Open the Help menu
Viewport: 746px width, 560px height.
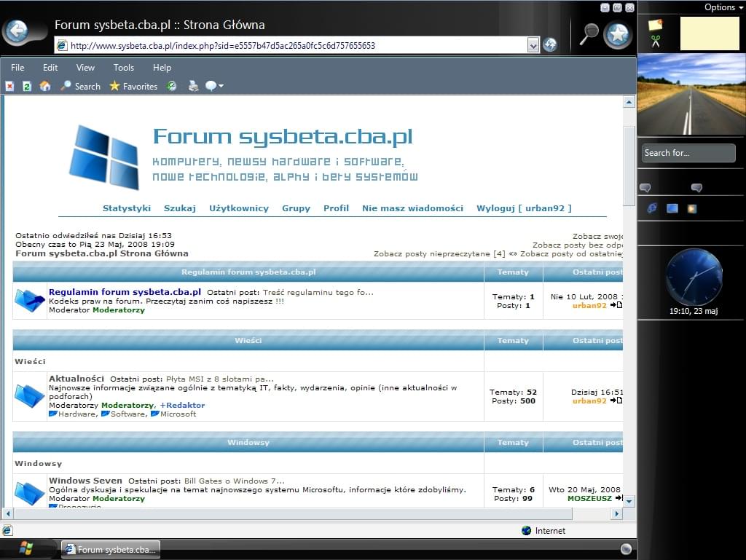162,68
